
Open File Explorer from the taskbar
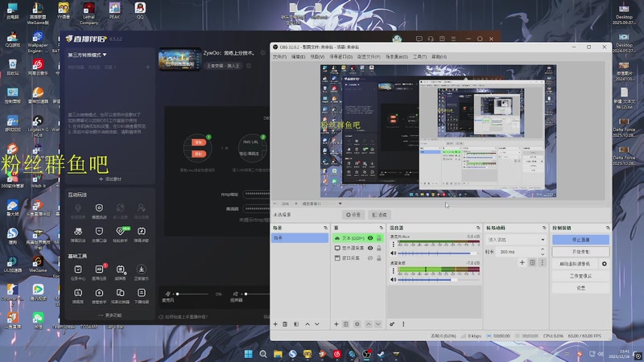(278, 354)
